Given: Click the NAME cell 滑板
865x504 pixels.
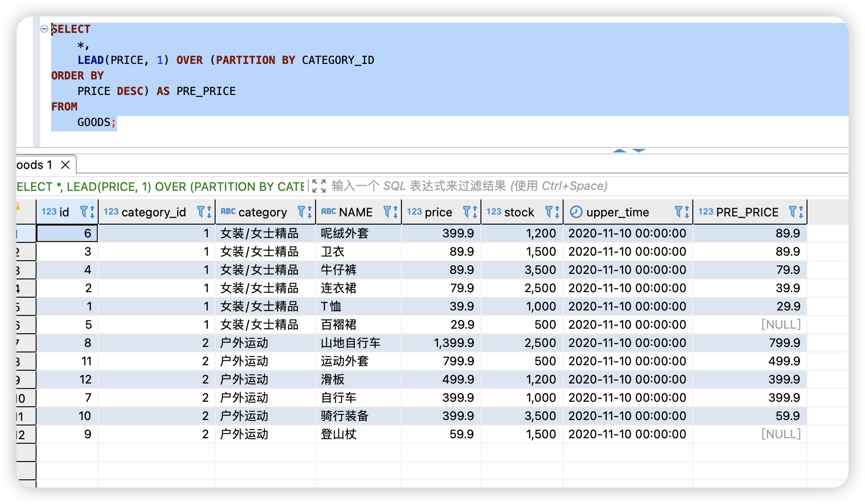Looking at the screenshot, I should tap(359, 379).
